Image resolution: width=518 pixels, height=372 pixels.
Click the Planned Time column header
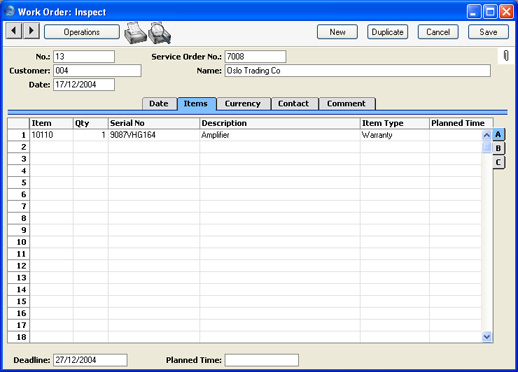pos(461,123)
